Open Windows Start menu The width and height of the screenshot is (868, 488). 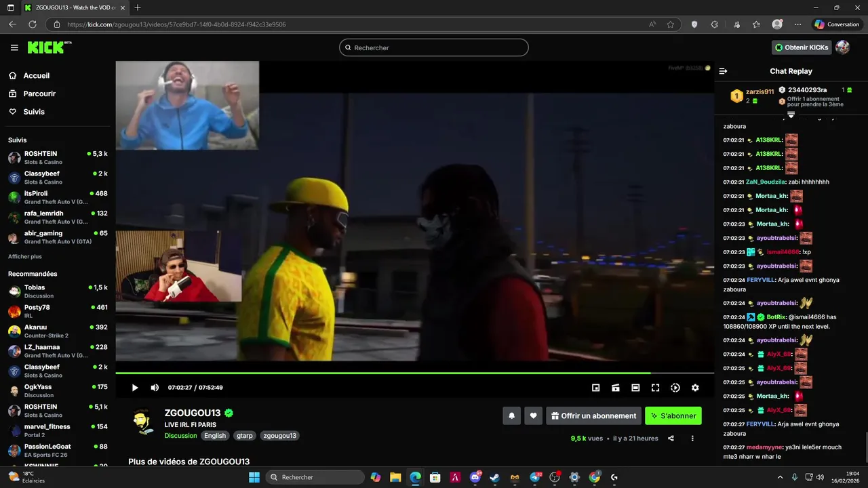[x=254, y=477]
